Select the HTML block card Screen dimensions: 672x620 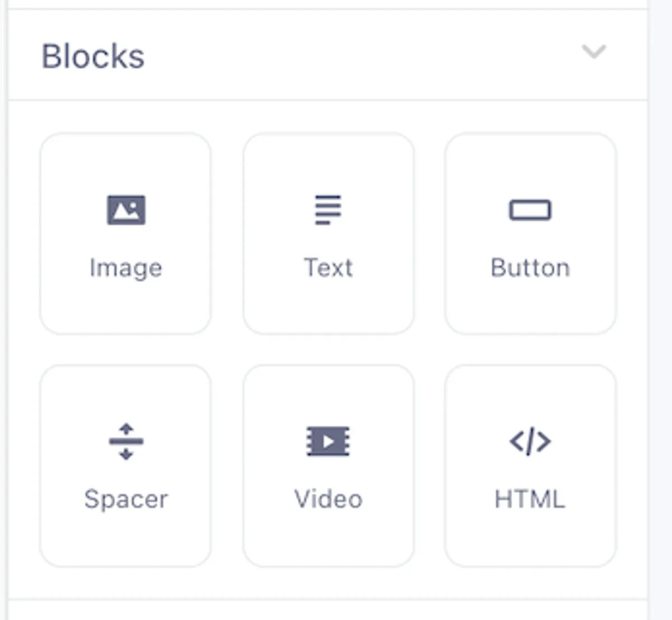(x=530, y=466)
